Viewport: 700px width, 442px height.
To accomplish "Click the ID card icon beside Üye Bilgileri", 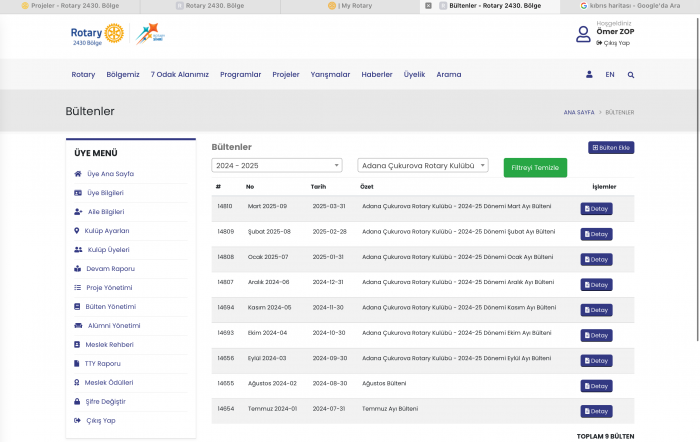I will [78, 193].
